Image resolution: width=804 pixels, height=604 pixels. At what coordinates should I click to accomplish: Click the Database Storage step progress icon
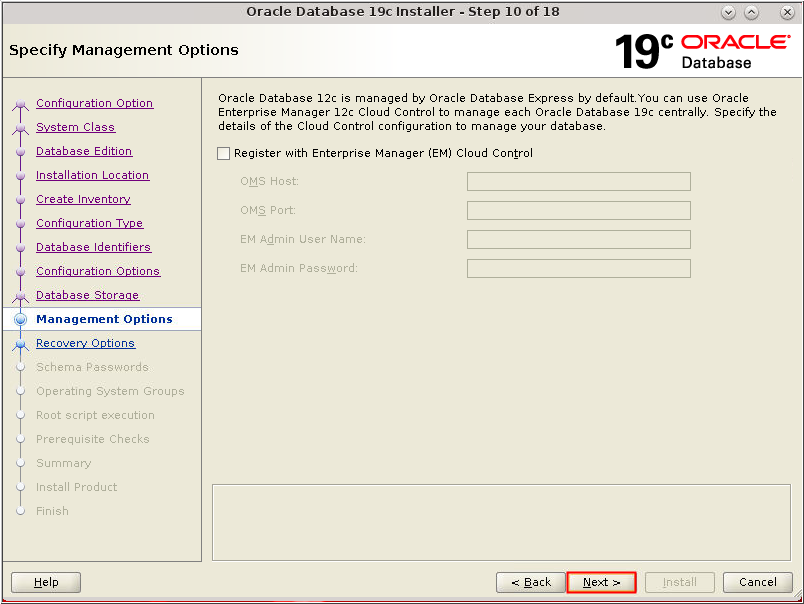[22, 295]
